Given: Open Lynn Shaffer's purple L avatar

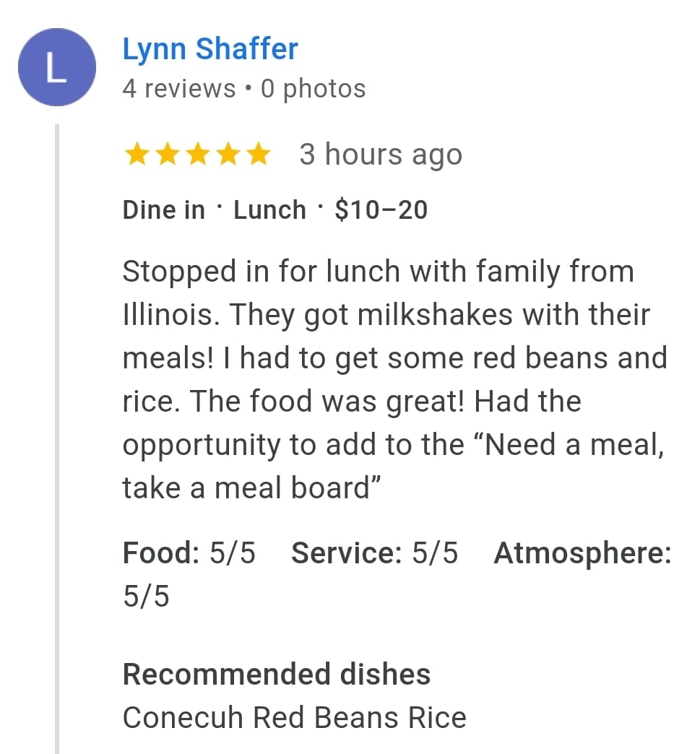Looking at the screenshot, I should click(57, 67).
